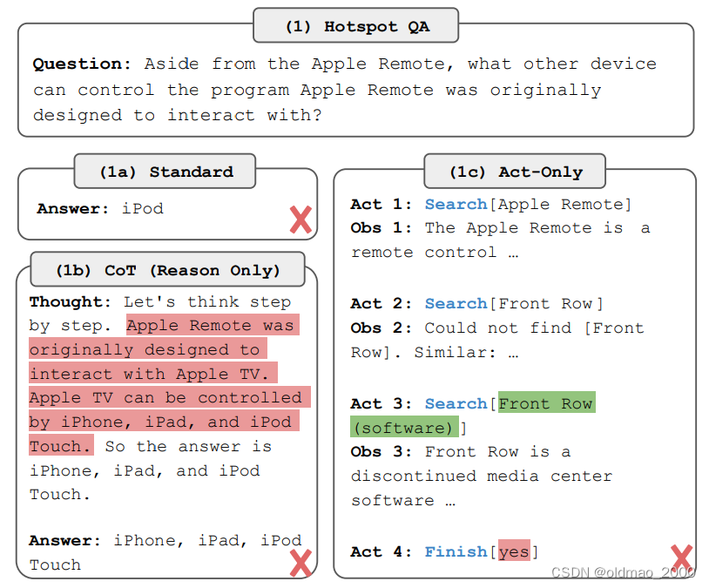Image resolution: width=709 pixels, height=588 pixels.
Task: Click the bold "Question:" label
Action: point(81,64)
